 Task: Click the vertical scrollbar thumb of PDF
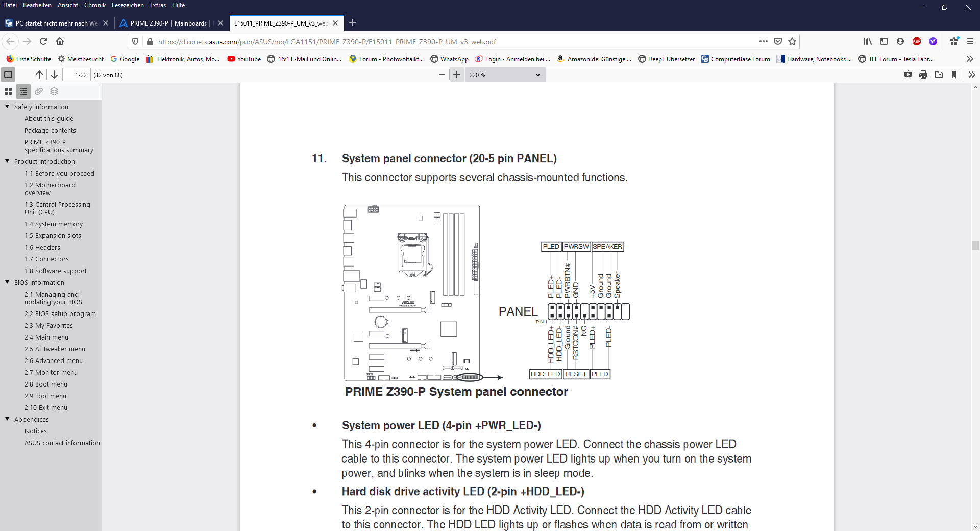coord(975,245)
